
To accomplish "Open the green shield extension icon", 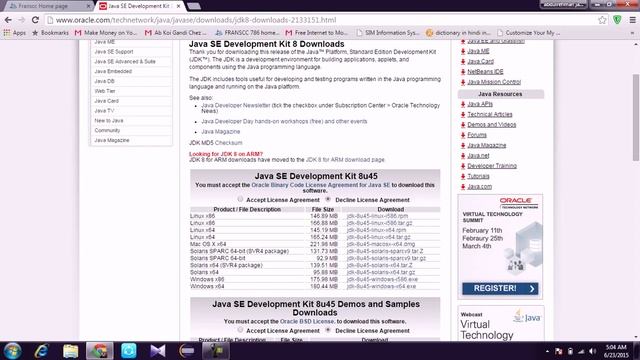I will point(617,20).
